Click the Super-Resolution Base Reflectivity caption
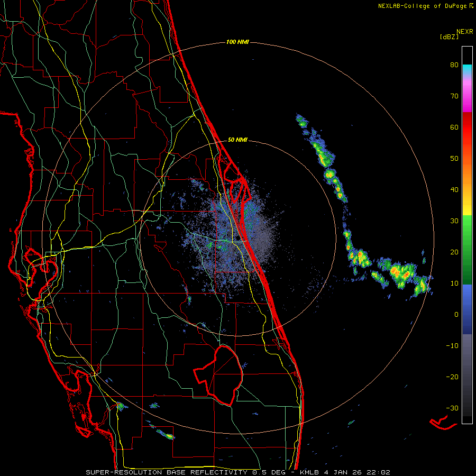476x476 pixels. click(167, 472)
